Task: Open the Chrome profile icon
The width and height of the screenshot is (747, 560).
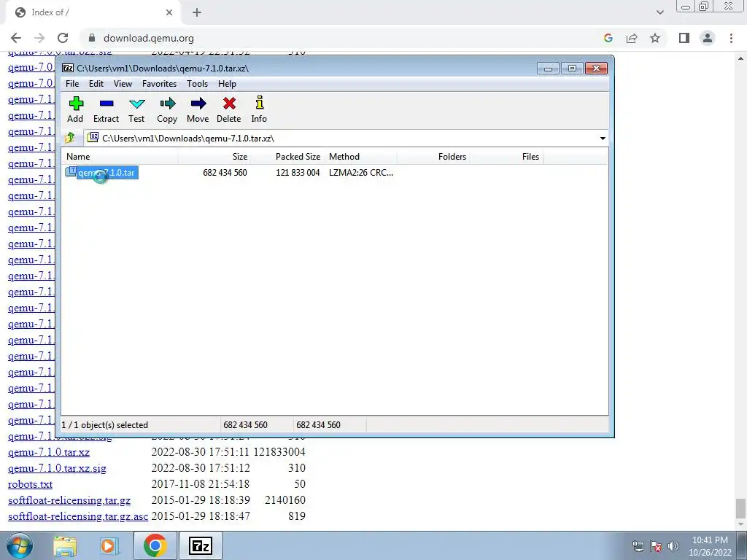Action: click(x=708, y=38)
